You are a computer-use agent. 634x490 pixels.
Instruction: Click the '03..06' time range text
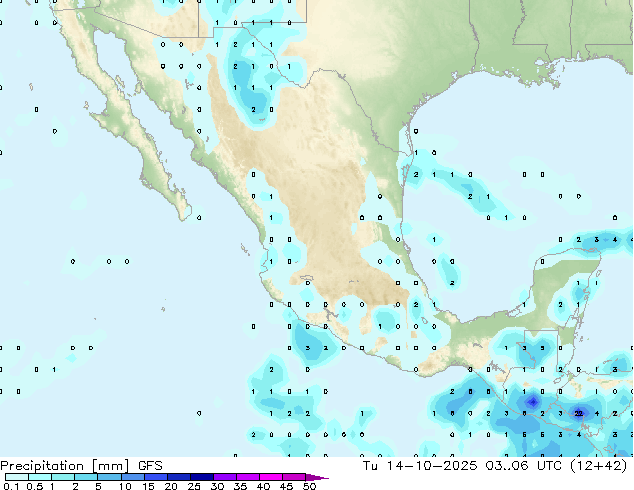pos(507,466)
